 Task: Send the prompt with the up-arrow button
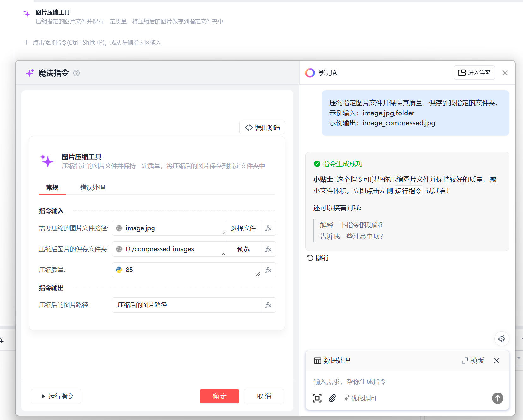click(497, 398)
